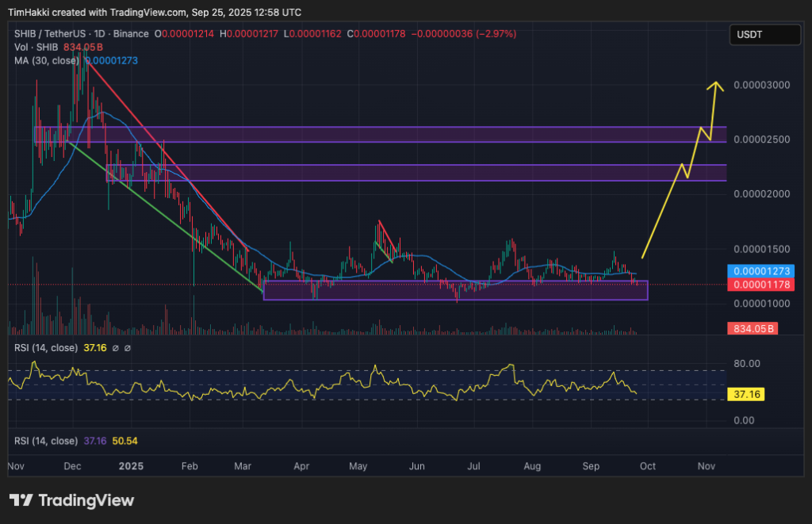Click the red 0.00001178 current price label
The width and height of the screenshot is (812, 524).
pyautogui.click(x=757, y=284)
